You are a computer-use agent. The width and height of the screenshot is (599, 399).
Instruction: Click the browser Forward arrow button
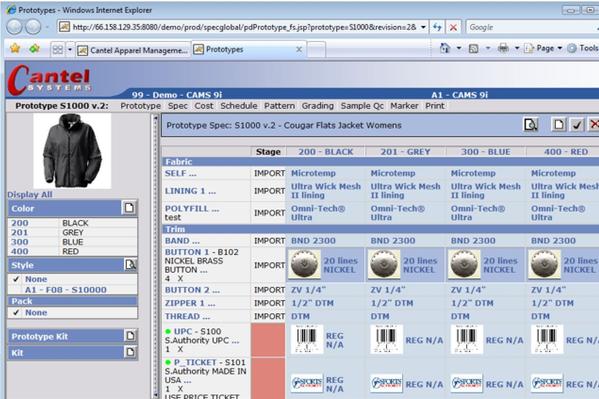coord(33,27)
